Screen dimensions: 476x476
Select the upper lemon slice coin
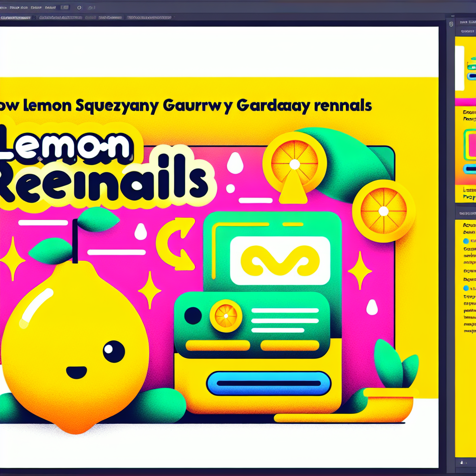[294, 164]
